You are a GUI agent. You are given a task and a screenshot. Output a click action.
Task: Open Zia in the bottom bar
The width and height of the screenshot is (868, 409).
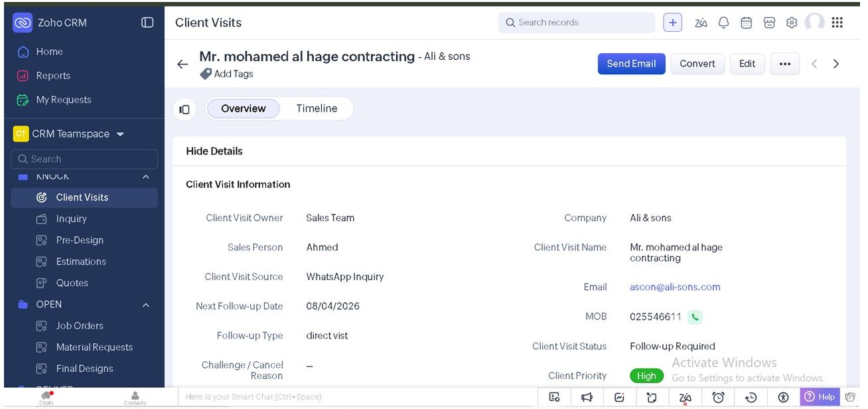(x=685, y=397)
